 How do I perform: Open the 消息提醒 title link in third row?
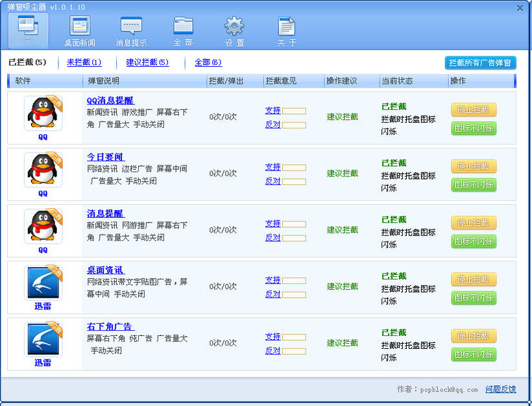pyautogui.click(x=106, y=213)
